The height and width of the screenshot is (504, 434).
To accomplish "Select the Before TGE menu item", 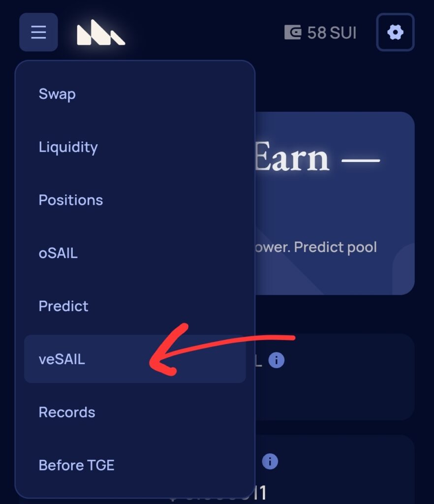I will (x=77, y=465).
